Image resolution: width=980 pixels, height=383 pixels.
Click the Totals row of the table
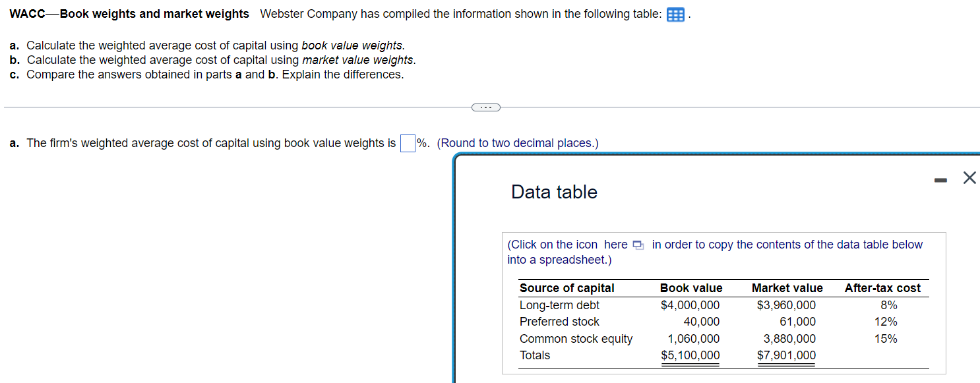533,355
